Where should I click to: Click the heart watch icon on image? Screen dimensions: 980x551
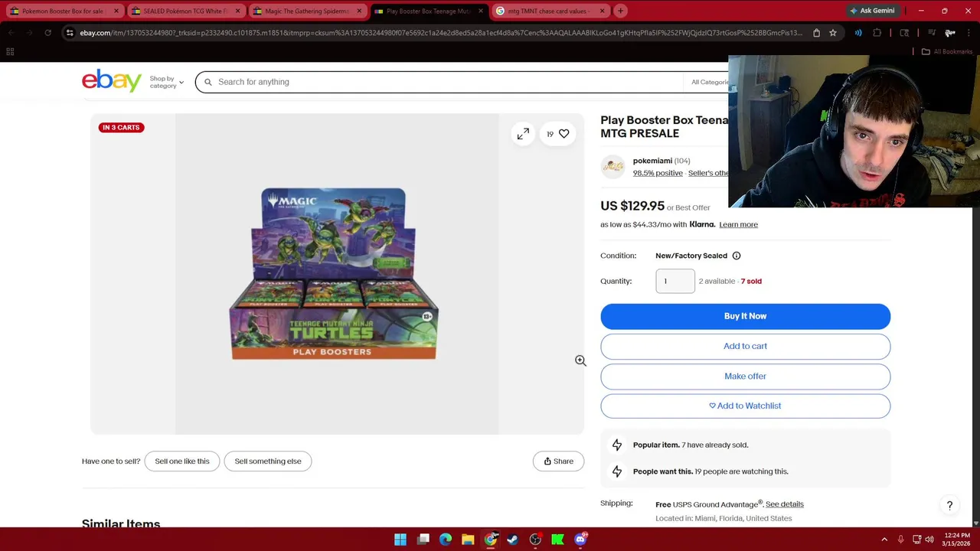pyautogui.click(x=564, y=134)
